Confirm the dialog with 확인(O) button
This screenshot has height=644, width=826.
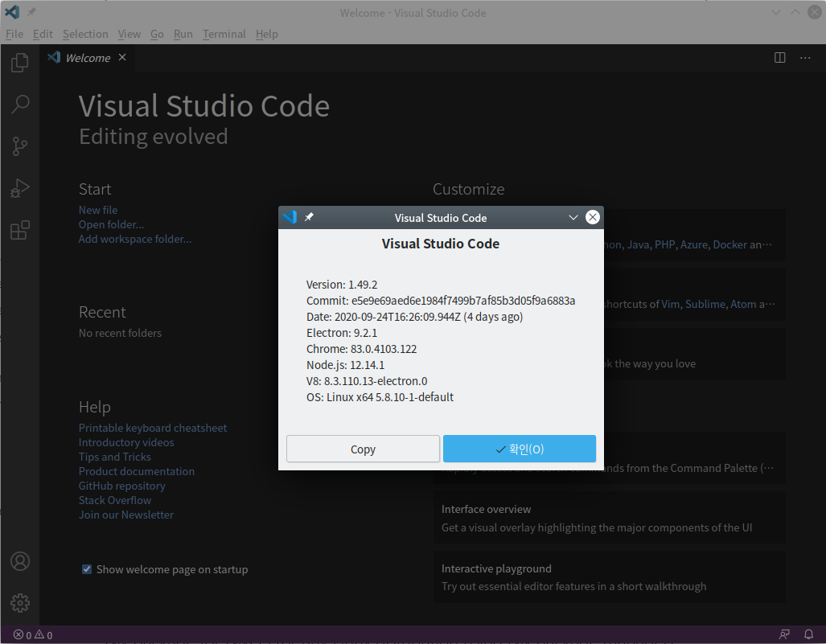coord(520,449)
